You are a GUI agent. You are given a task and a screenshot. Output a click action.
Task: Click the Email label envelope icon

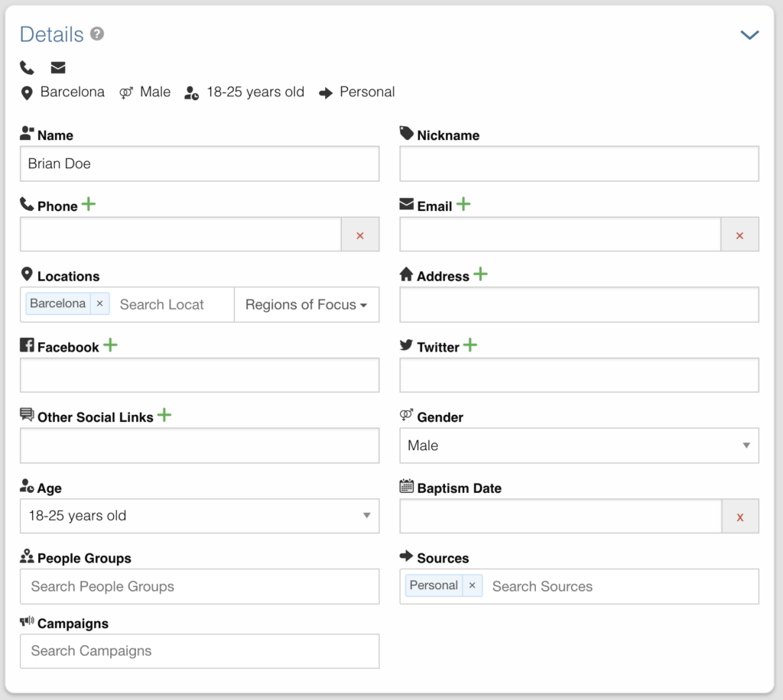(407, 204)
